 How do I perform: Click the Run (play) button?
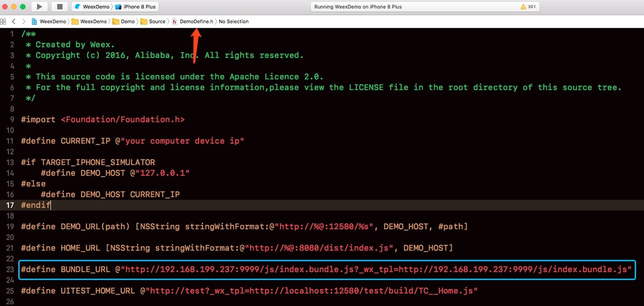39,7
